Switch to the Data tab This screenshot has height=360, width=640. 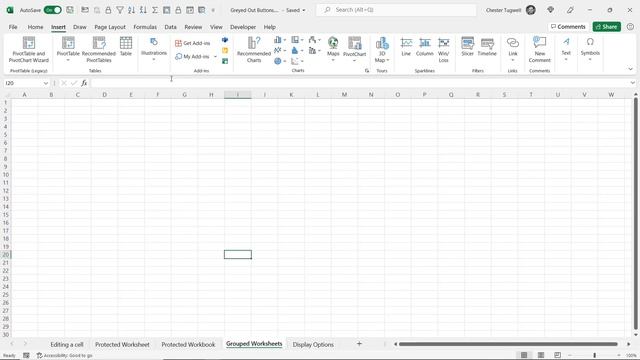(171, 27)
